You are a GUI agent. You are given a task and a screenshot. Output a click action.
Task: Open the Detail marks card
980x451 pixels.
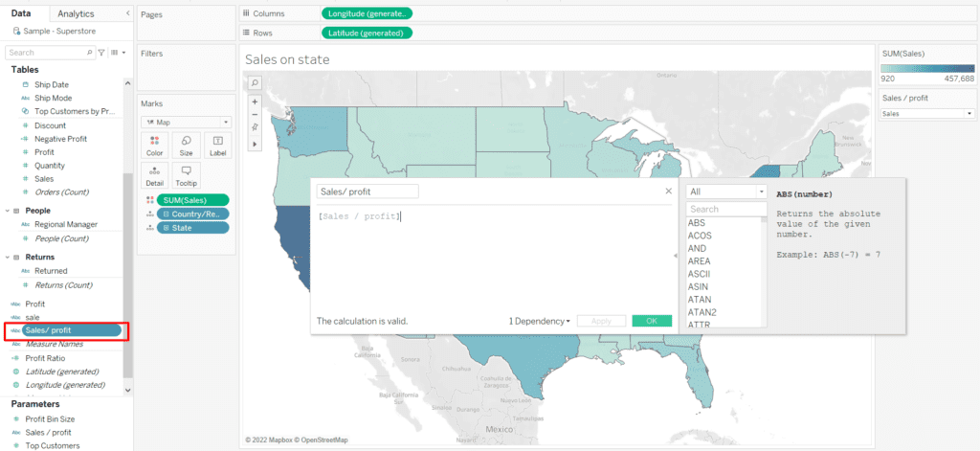[x=154, y=175]
